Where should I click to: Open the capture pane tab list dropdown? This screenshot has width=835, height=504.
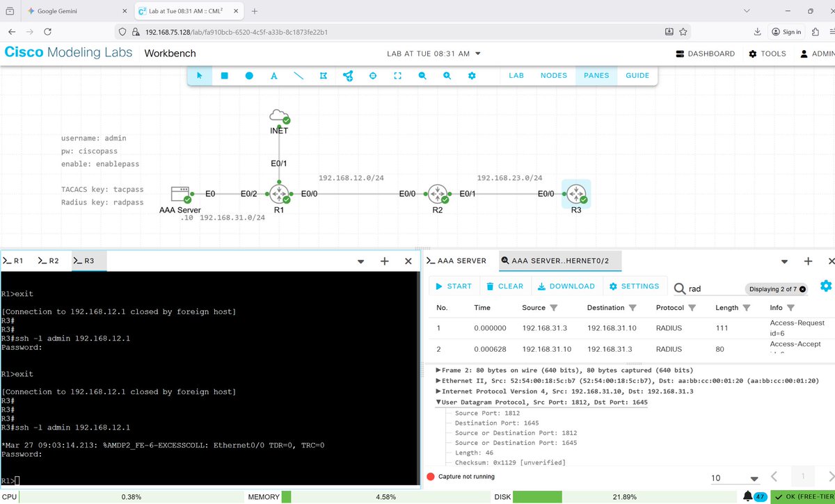[x=784, y=262]
